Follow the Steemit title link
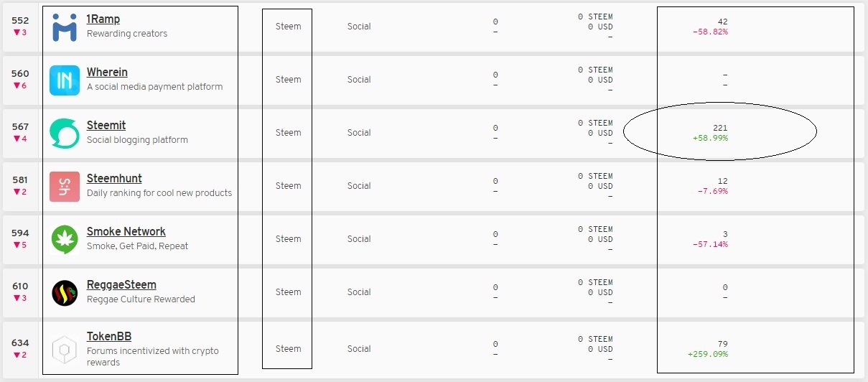The image size is (868, 382). pos(106,126)
